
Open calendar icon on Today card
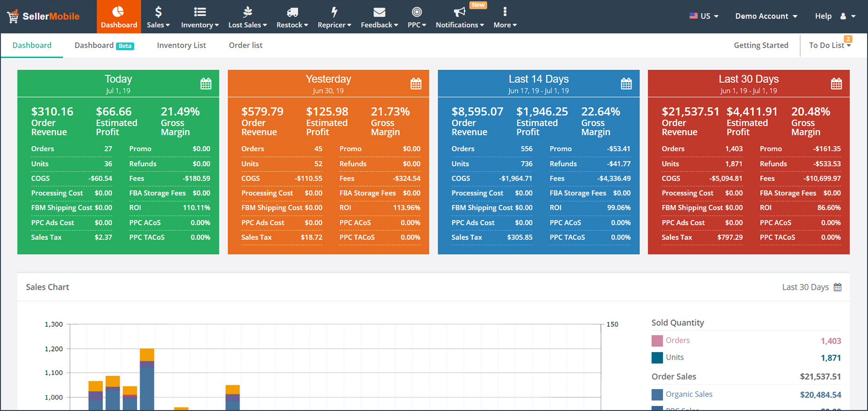(206, 84)
